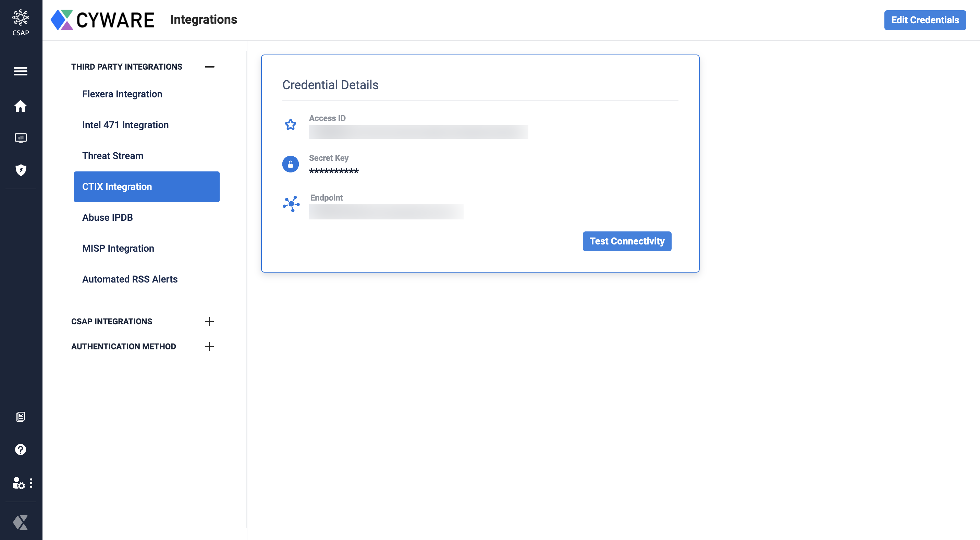Click the blurred Access ID field
Screen dimensions: 980x540
(x=418, y=132)
